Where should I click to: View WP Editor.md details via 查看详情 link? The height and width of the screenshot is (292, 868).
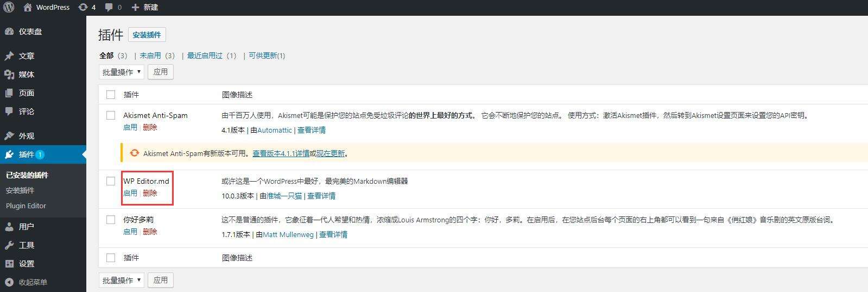(321, 196)
